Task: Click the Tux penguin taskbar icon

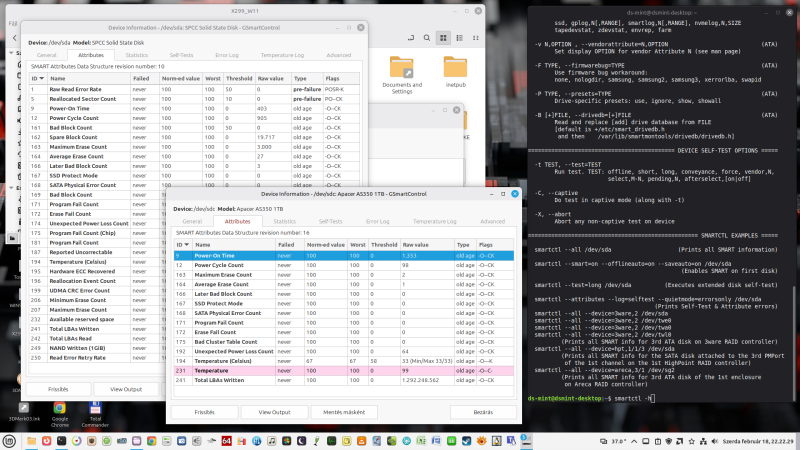Action: click(496, 441)
